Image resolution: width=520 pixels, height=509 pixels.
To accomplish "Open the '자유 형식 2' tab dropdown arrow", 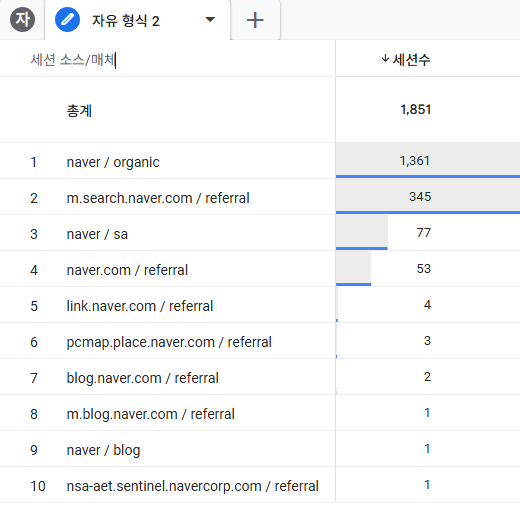I will coord(210,19).
